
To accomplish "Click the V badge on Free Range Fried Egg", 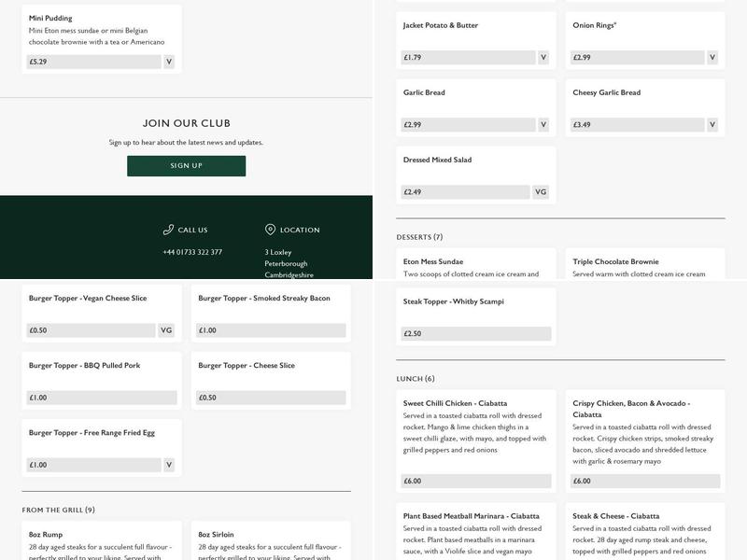I will pyautogui.click(x=169, y=465).
